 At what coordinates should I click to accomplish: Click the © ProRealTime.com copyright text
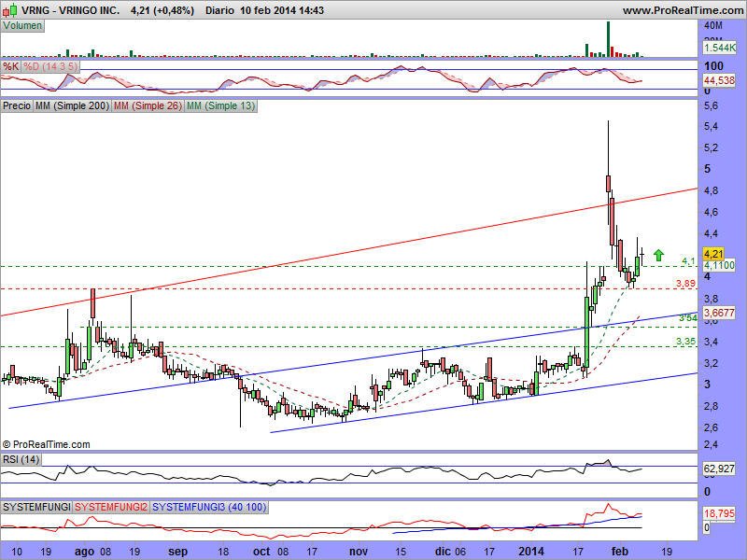[47, 444]
